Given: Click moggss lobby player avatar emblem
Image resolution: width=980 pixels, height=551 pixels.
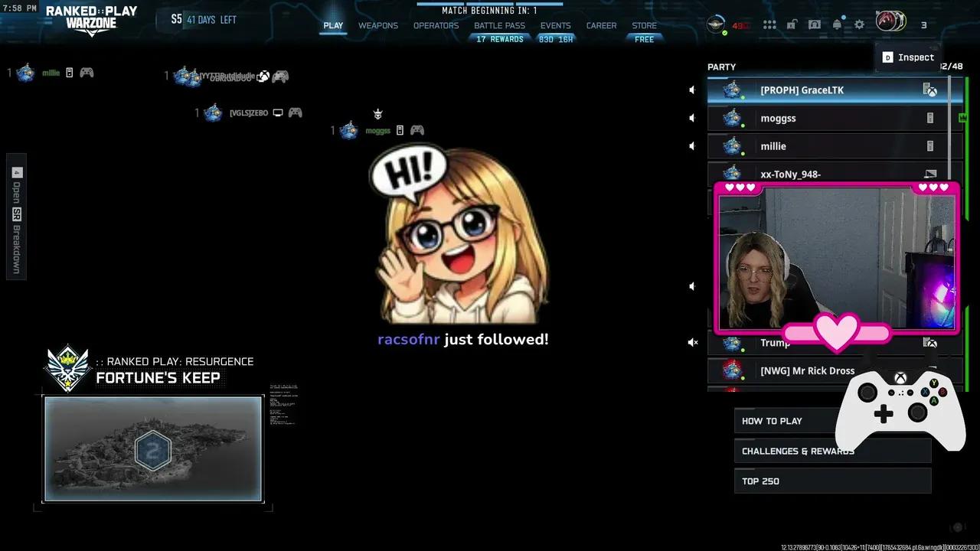Looking at the screenshot, I should click(349, 130).
